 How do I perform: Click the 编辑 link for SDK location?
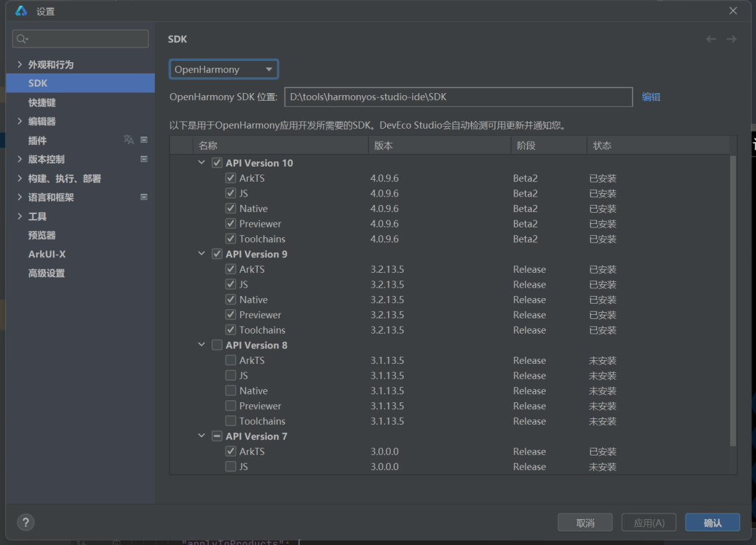pyautogui.click(x=651, y=97)
